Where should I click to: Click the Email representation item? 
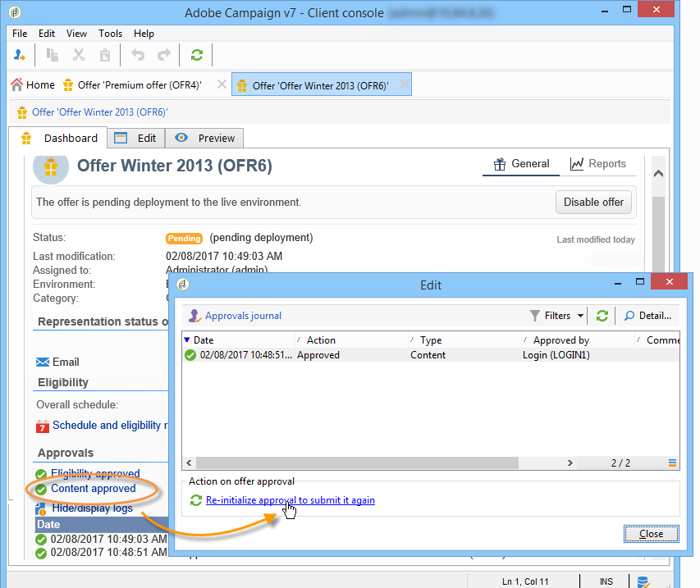click(57, 362)
